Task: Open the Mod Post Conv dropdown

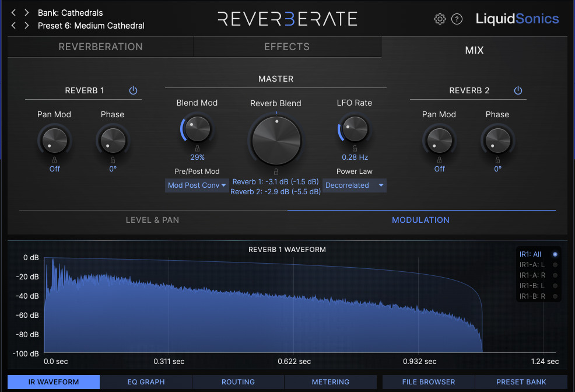Action: [197, 185]
